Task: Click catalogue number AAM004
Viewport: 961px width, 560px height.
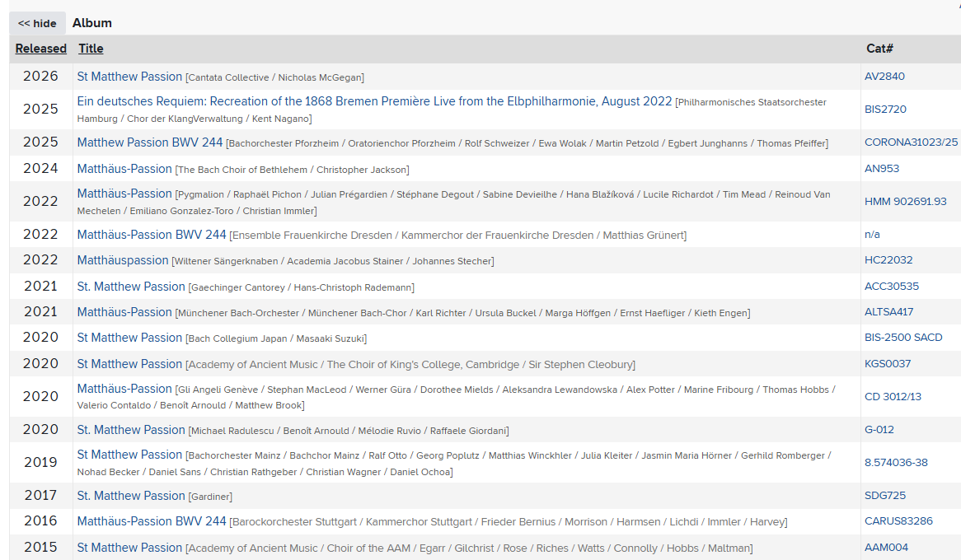Action: (x=886, y=547)
